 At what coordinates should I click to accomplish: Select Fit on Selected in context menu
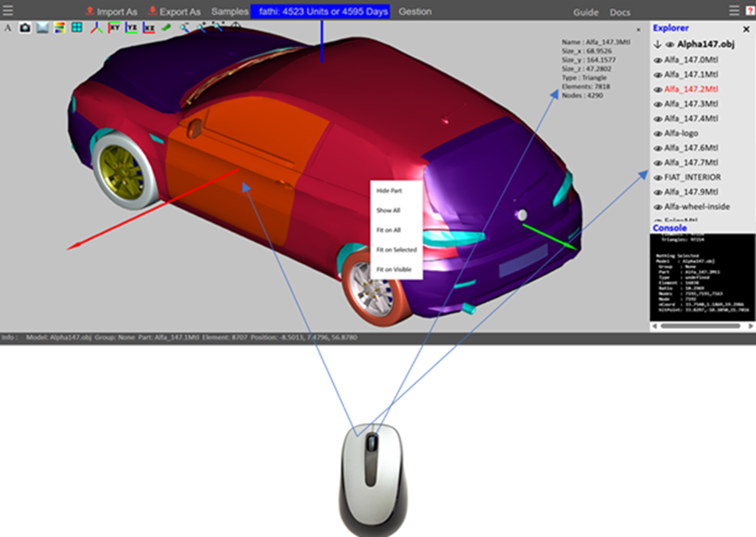[396, 250]
